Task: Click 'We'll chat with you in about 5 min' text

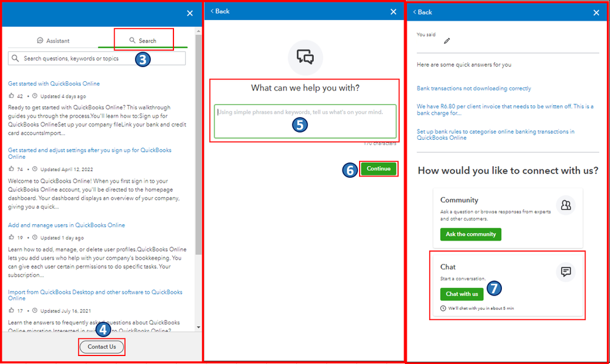Action: coord(481,308)
